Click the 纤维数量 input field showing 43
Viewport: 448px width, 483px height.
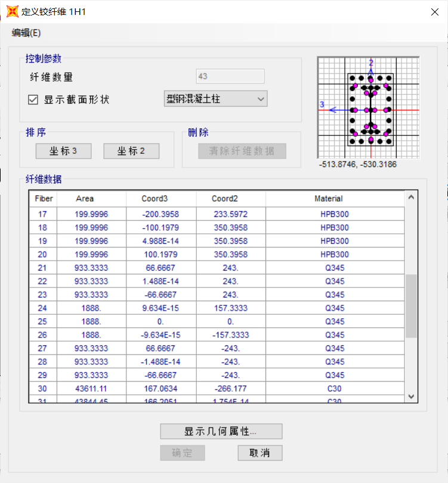coord(230,76)
